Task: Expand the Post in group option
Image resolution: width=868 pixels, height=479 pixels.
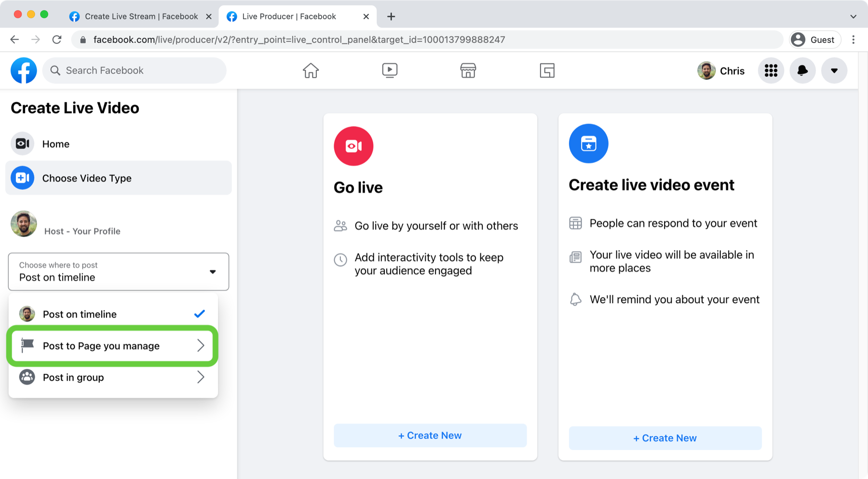Action: 113,377
